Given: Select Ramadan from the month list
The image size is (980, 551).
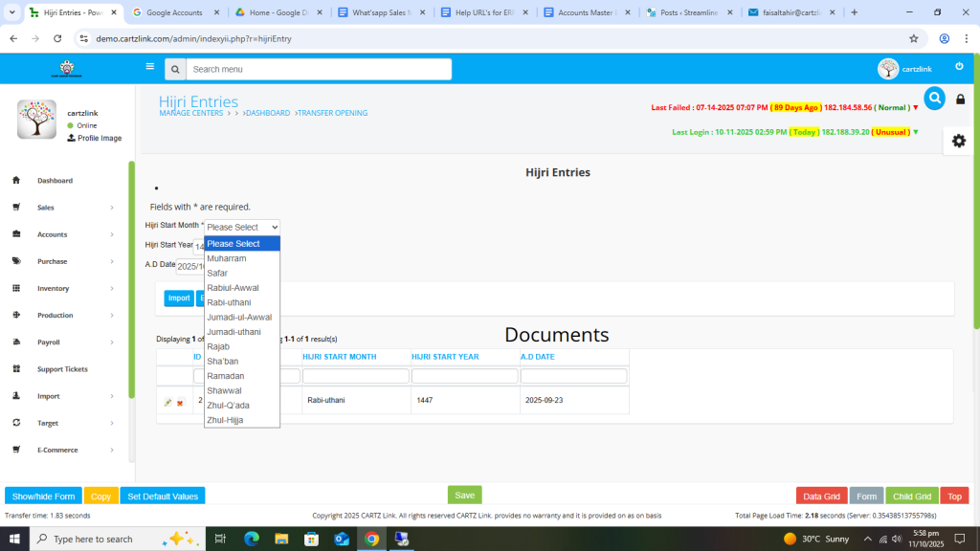Looking at the screenshot, I should (x=226, y=376).
